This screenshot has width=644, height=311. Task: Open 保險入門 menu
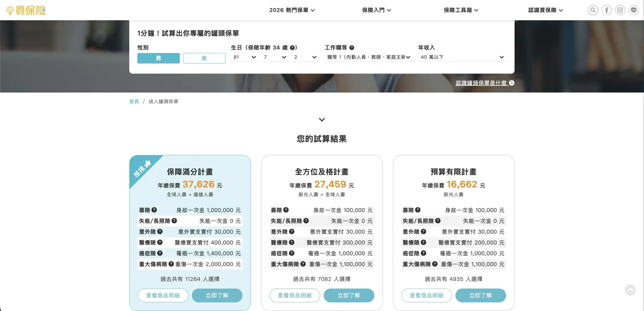coord(376,10)
